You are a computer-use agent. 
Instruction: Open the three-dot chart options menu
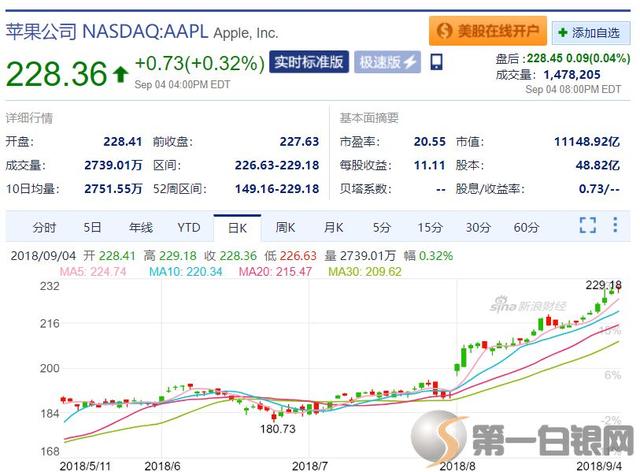[615, 225]
